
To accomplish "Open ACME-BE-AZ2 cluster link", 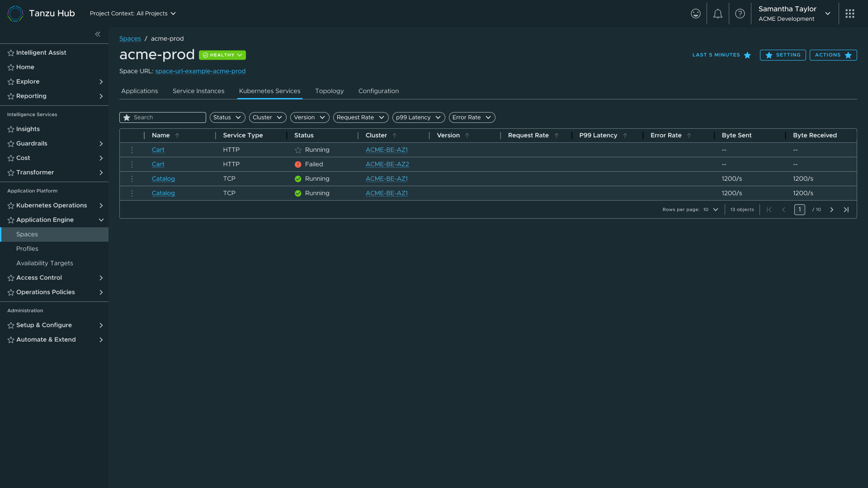I will (387, 164).
